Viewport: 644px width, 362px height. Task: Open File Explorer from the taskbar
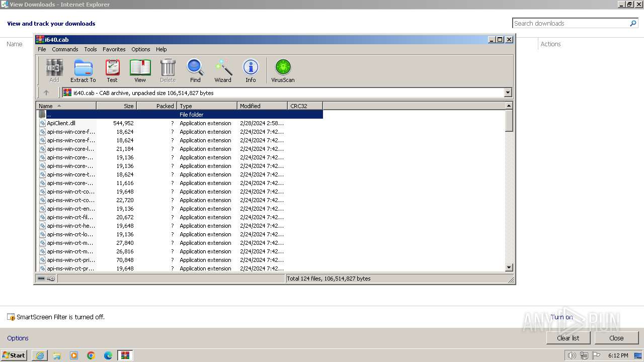point(57,355)
